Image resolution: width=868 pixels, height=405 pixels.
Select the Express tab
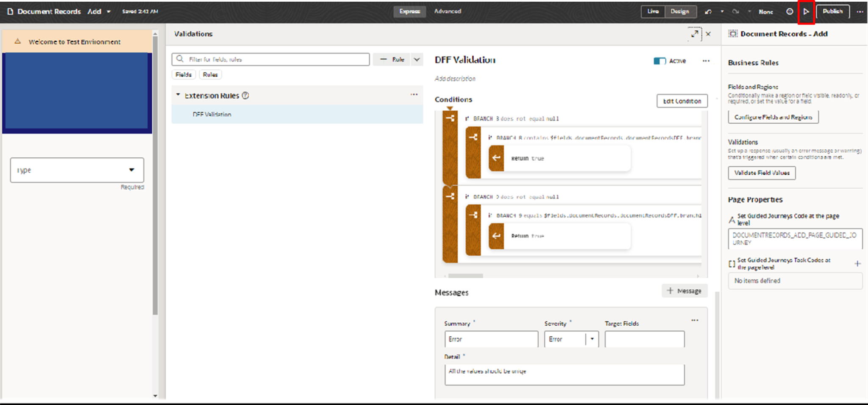click(409, 11)
